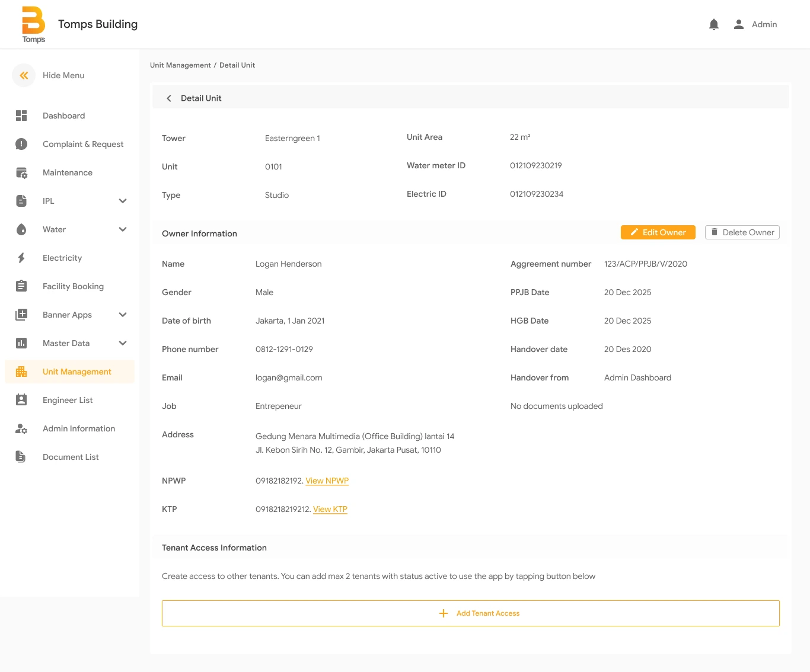The width and height of the screenshot is (810, 672).
Task: Expand the Water submenu
Action: pos(123,229)
